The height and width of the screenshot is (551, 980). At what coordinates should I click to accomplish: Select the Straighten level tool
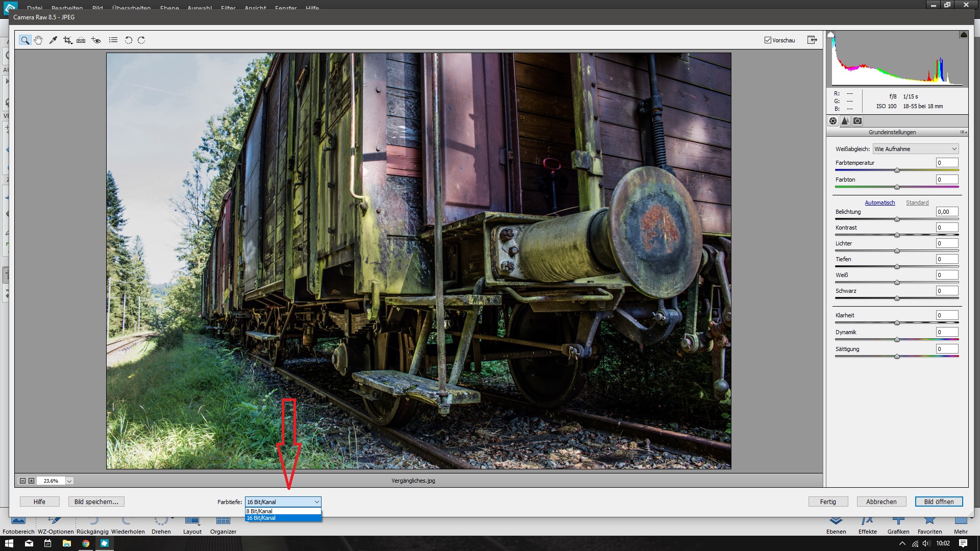(x=81, y=40)
